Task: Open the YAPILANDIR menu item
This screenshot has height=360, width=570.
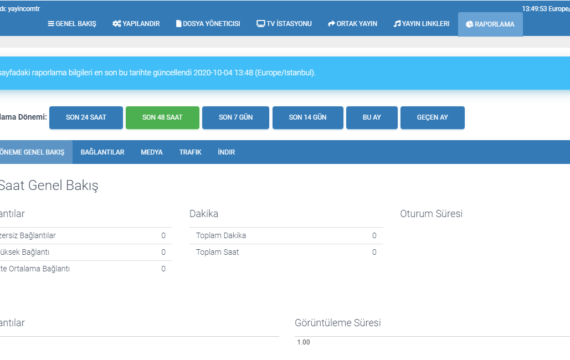Action: tap(136, 24)
